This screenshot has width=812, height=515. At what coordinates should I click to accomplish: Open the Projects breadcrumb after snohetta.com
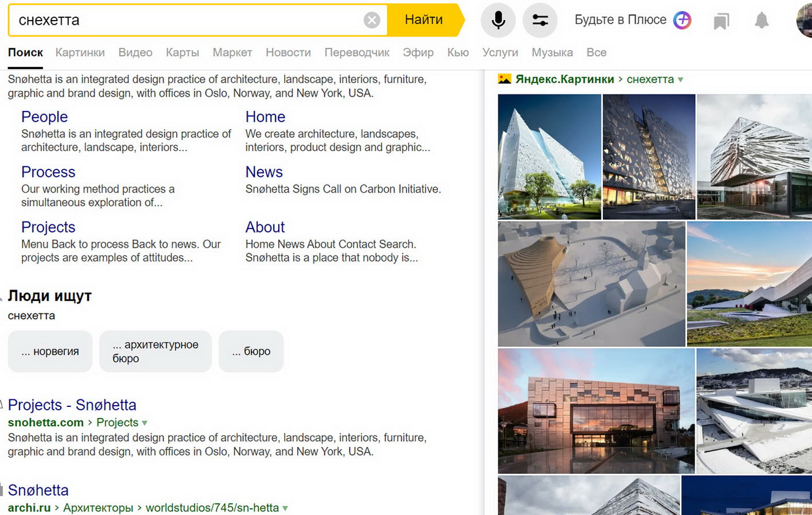tap(117, 422)
